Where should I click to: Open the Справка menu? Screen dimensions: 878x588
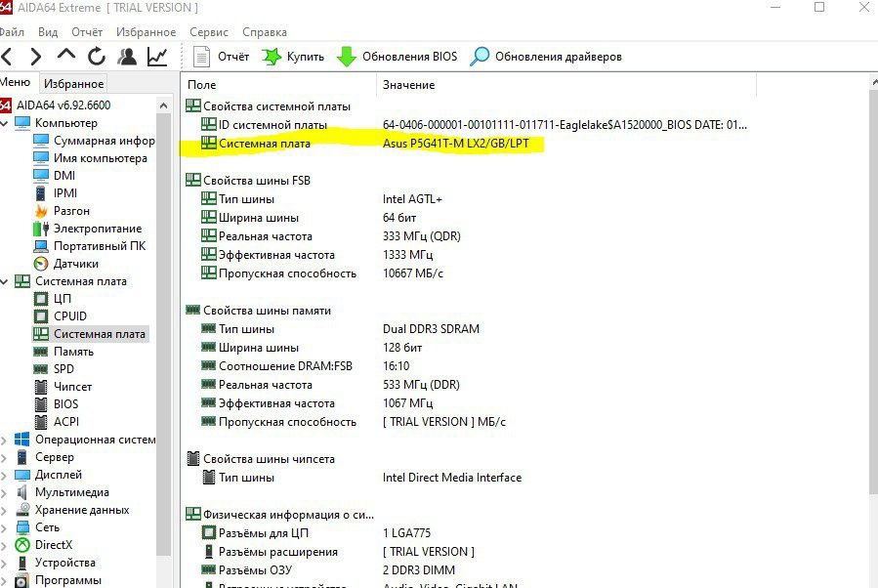coord(265,32)
